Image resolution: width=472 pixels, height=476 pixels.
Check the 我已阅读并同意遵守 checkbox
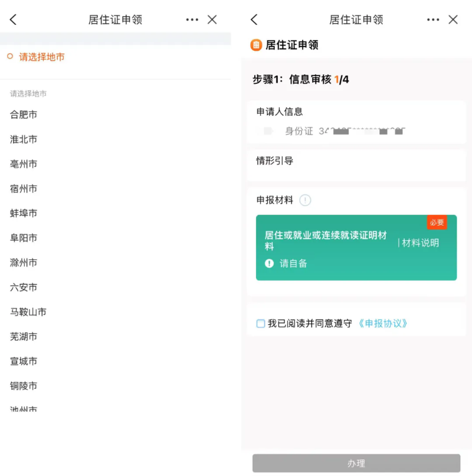261,324
